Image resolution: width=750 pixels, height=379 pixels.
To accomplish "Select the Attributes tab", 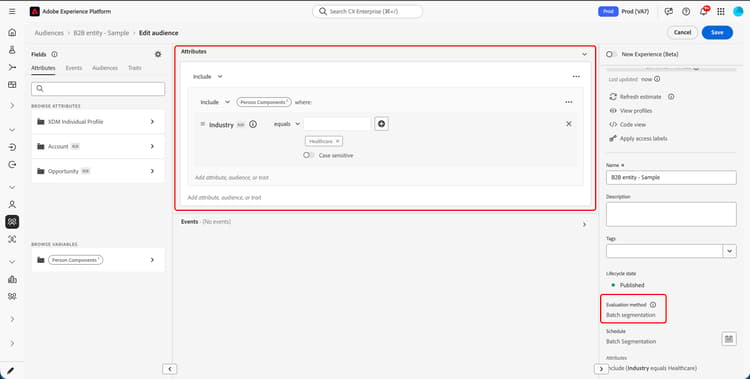I will click(x=43, y=68).
